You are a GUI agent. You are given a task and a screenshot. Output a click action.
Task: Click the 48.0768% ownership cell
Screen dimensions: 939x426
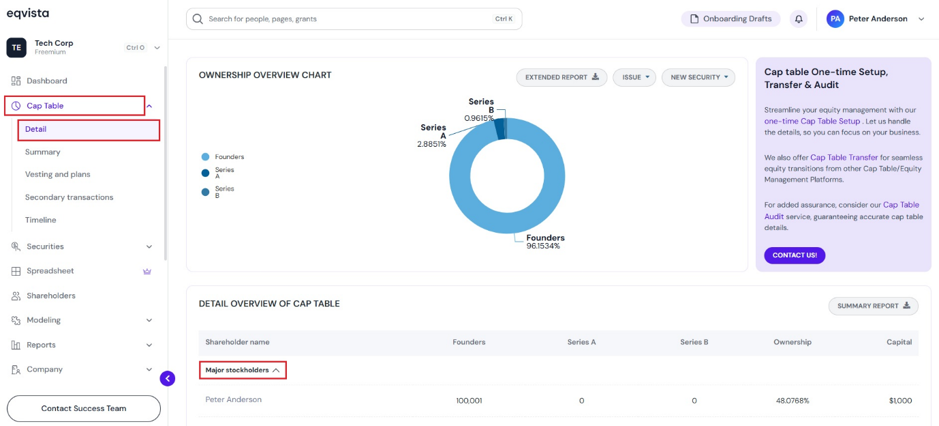(x=792, y=400)
